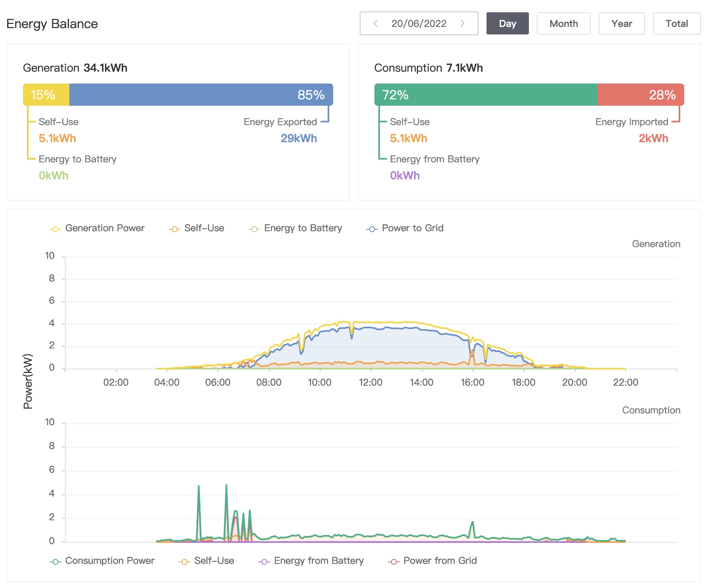
Task: Hide Consumption Power series in bottom legend
Action: 102,561
